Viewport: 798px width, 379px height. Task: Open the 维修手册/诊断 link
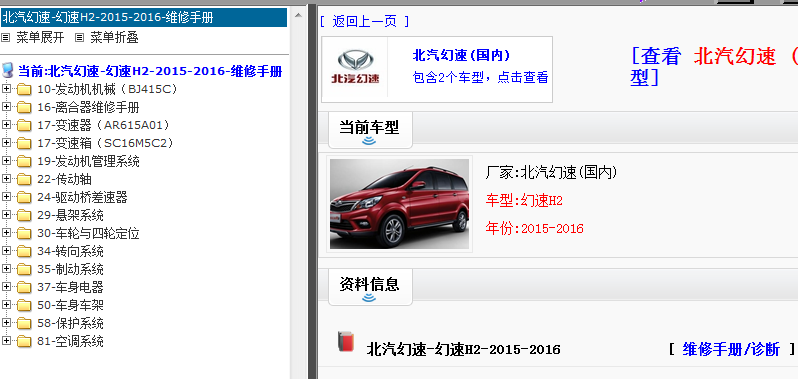pos(731,349)
